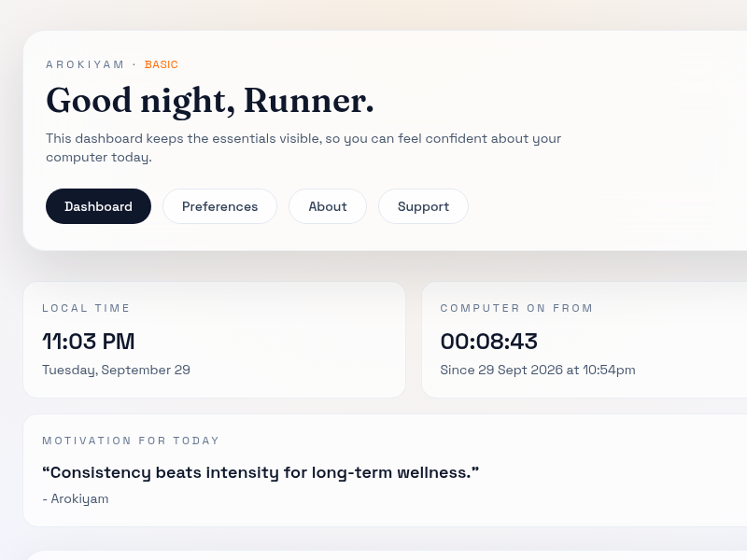The width and height of the screenshot is (747, 560).
Task: Click the partially visible card at bottom
Action: click(385, 555)
